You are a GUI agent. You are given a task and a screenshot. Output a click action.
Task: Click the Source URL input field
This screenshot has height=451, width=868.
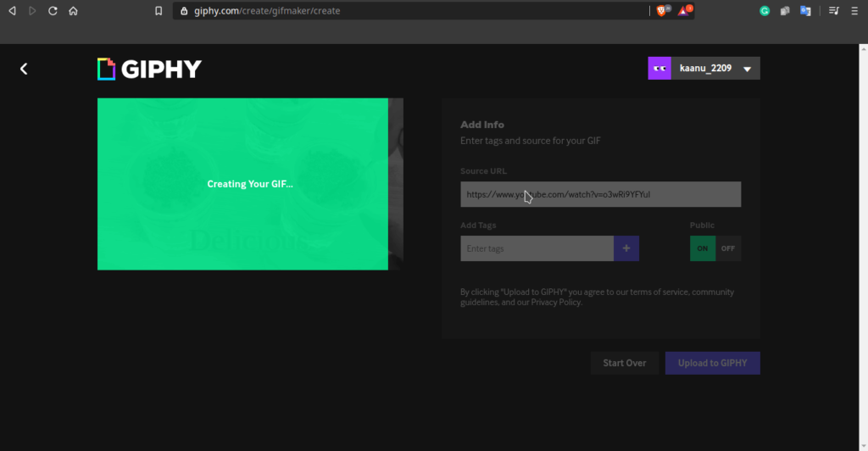coord(601,194)
